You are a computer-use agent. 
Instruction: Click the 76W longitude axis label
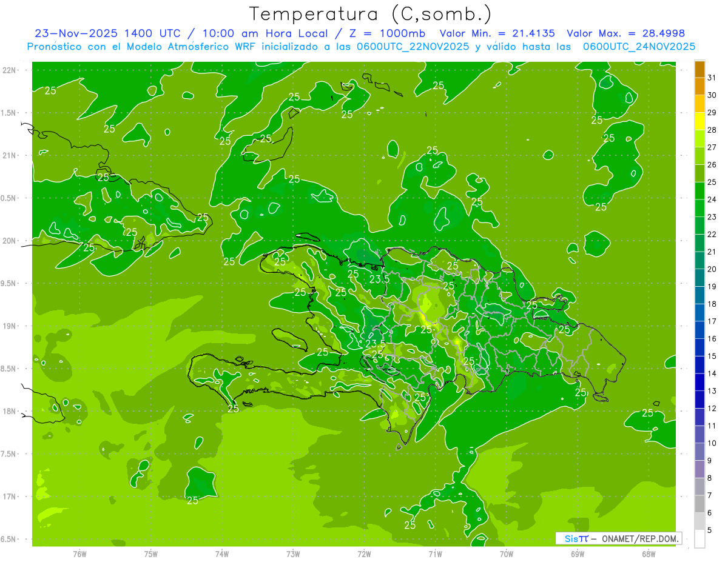[x=79, y=554]
